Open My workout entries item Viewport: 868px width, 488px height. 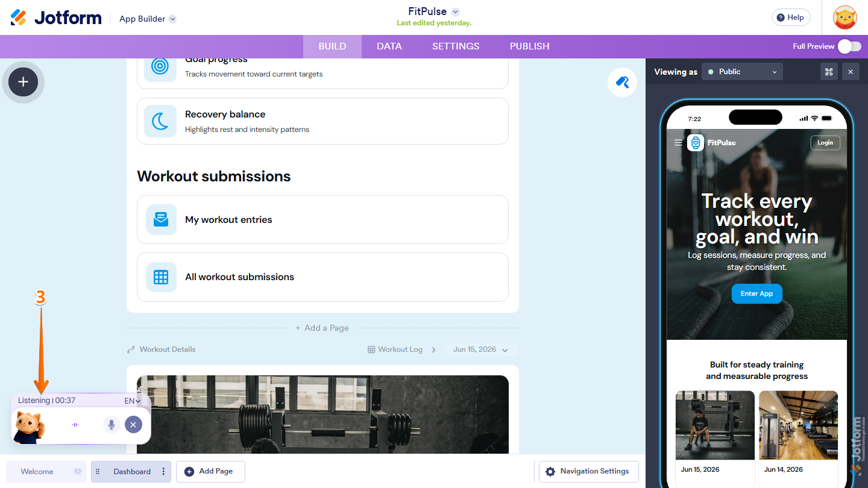[x=322, y=219]
